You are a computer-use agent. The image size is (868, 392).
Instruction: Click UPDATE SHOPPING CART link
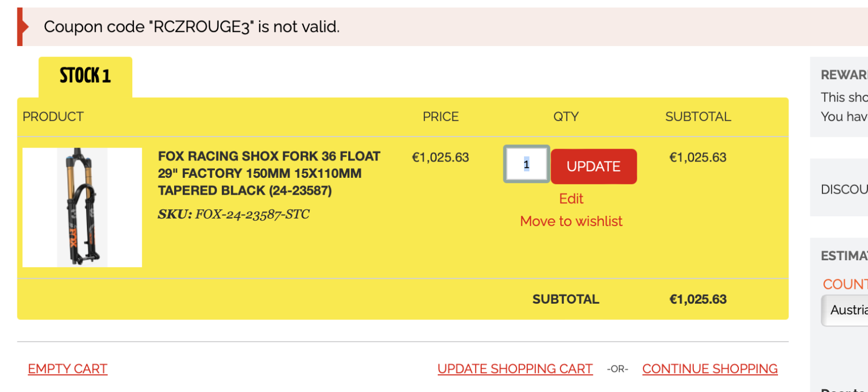tap(515, 369)
